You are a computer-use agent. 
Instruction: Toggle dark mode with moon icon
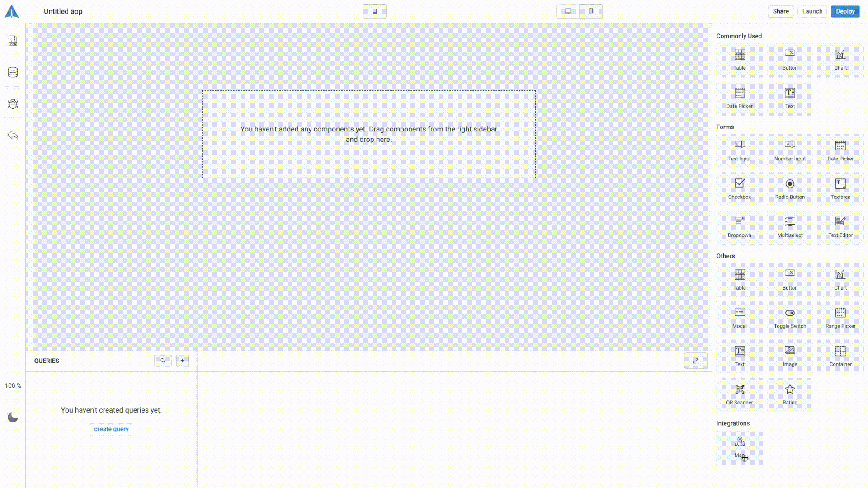click(x=13, y=417)
